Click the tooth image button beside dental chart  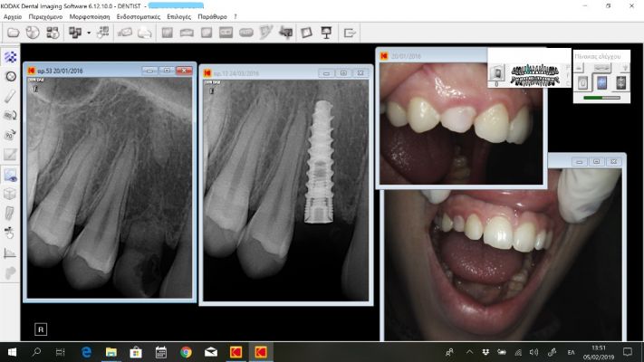(497, 73)
